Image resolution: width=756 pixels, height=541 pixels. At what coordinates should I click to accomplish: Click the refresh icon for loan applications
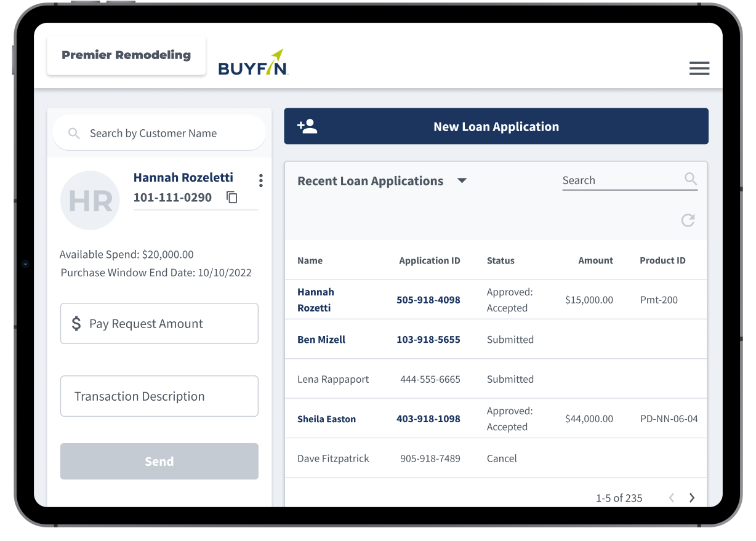pyautogui.click(x=688, y=220)
